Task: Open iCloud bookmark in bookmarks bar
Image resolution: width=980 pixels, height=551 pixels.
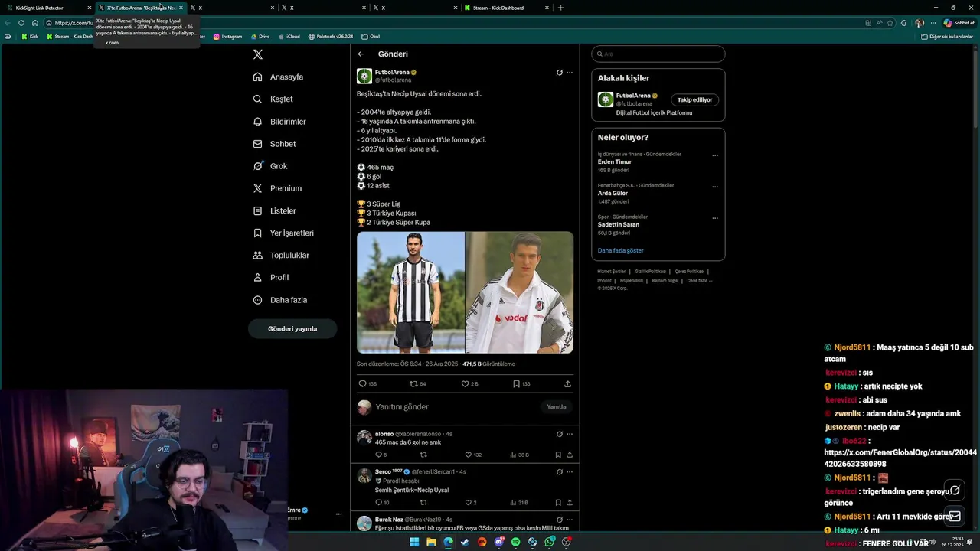Action: pos(289,37)
